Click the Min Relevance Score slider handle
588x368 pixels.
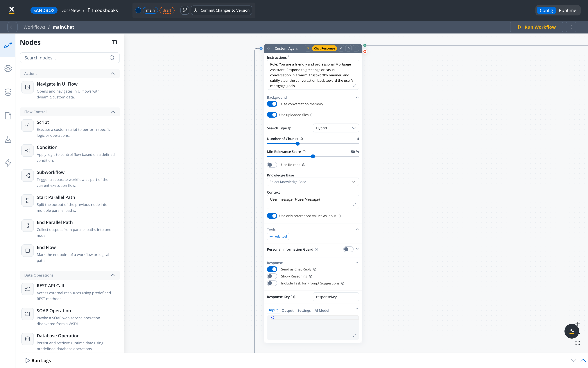coord(313,157)
